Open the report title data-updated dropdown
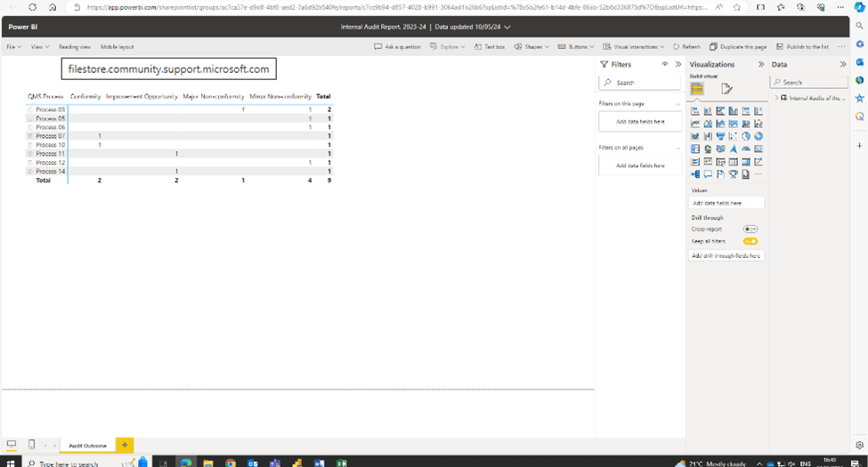The height and width of the screenshot is (467, 868). [507, 27]
